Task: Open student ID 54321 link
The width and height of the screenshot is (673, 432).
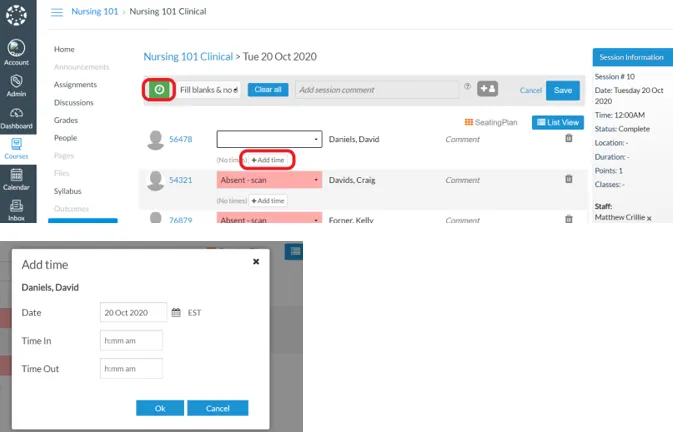Action: pos(181,180)
